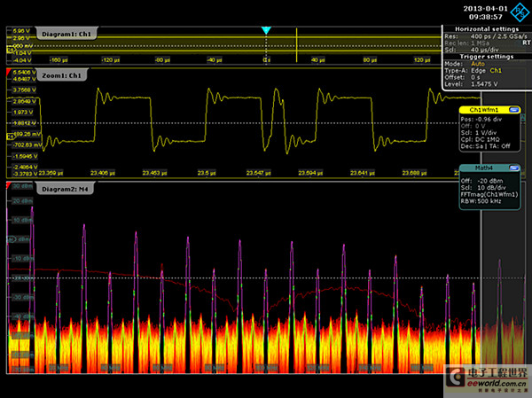
Task: Click Math4 Scl 10 dB/div value
Action: point(491,188)
